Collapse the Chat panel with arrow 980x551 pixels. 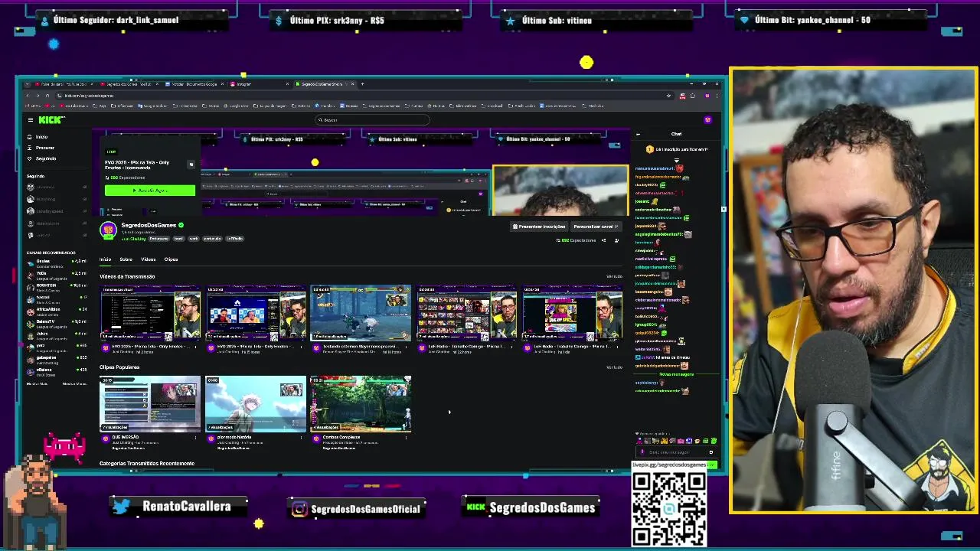coord(638,134)
